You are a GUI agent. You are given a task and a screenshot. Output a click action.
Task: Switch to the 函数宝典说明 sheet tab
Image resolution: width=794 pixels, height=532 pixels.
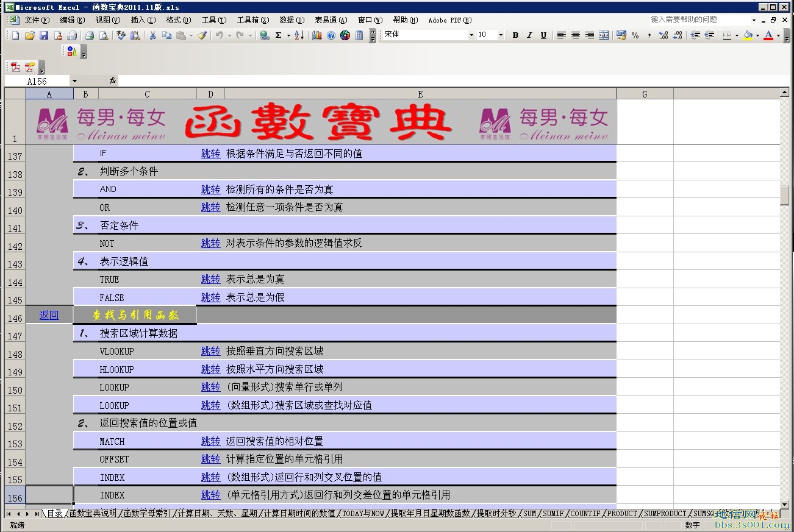tap(93, 514)
